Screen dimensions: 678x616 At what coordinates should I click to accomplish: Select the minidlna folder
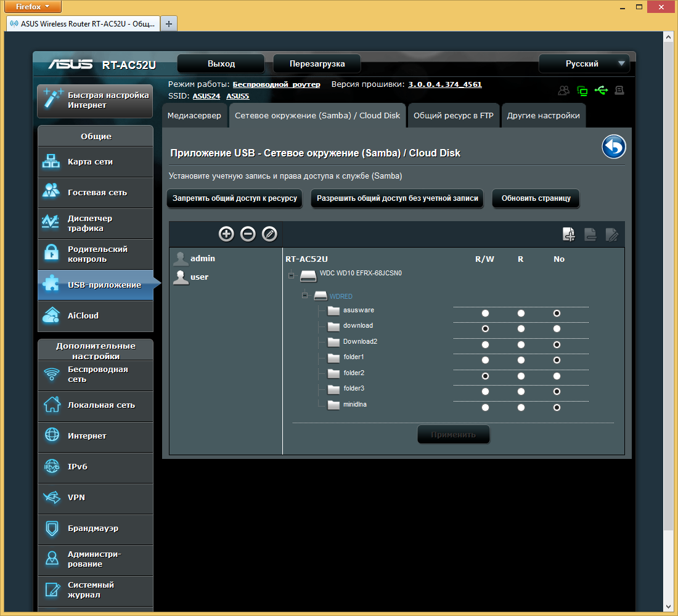point(355,405)
